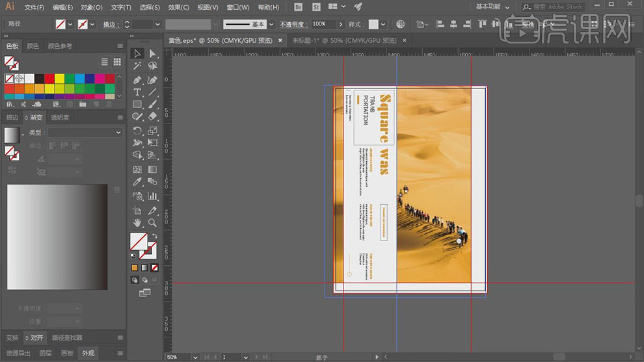
Task: Activate the Direct Selection tool
Action: [152, 54]
